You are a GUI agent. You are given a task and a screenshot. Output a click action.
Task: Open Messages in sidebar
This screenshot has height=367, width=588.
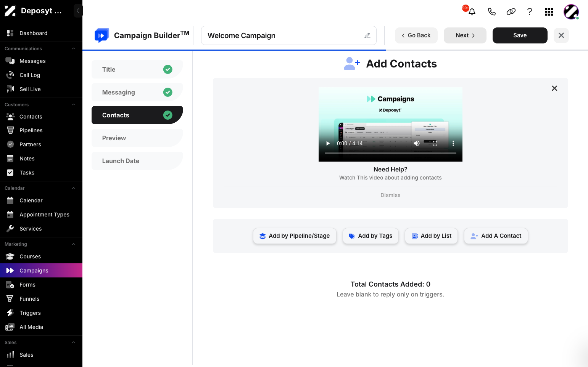[41, 61]
